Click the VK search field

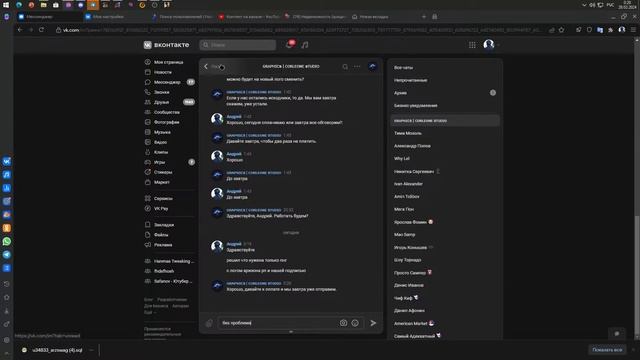click(238, 45)
